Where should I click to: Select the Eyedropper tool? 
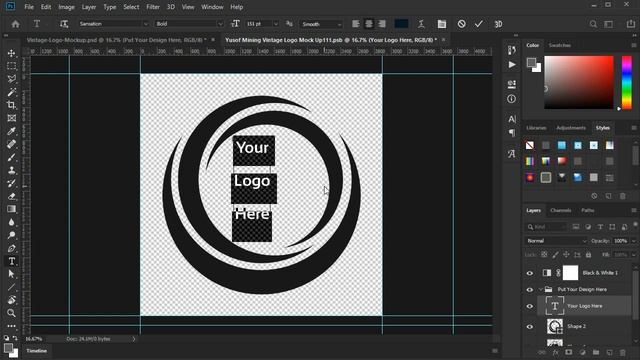[11, 131]
